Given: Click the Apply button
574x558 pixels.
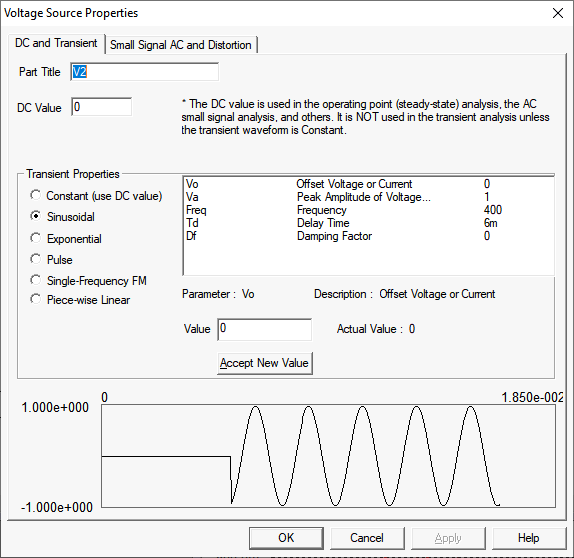Looking at the screenshot, I should click(x=448, y=538).
